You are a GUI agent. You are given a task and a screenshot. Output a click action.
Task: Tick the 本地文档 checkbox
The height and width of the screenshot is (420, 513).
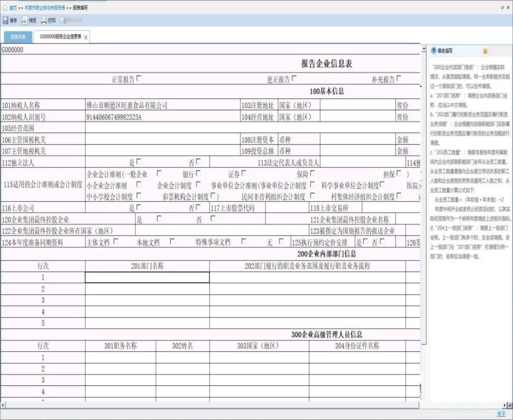tap(172, 241)
